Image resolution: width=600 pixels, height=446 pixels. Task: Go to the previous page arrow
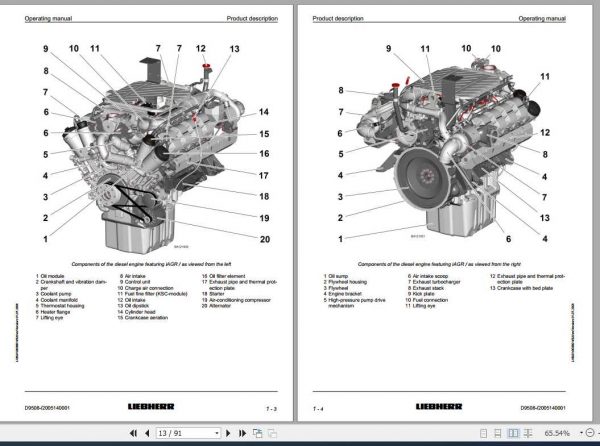pos(147,433)
